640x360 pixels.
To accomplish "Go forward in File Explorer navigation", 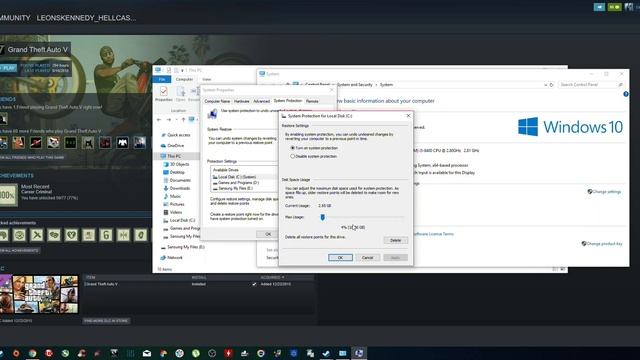I will [169, 120].
